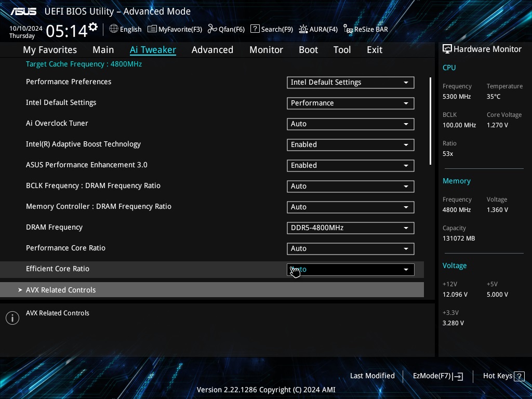Open Intel Default Settings Performance dropdown

coord(351,103)
